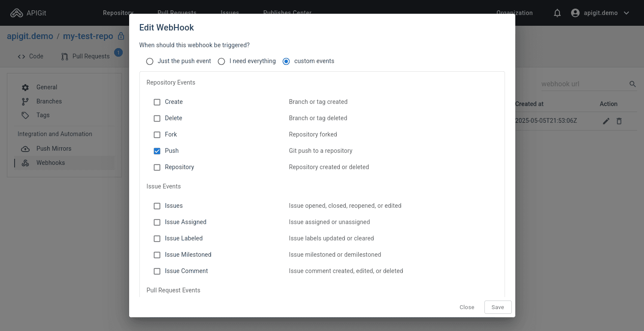644x331 pixels.
Task: Click the trash delete webhook icon
Action: [x=619, y=121]
